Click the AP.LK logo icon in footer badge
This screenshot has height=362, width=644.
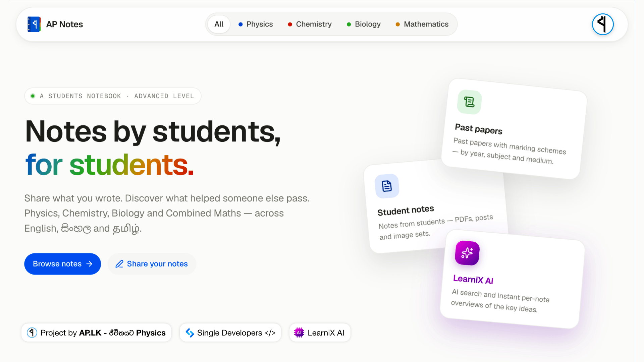32,333
